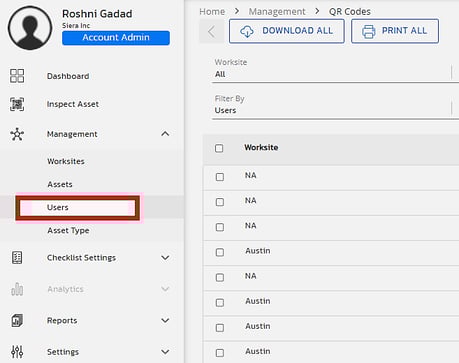The image size is (459, 363).
Task: Check the third Austin row checkbox
Action: pos(220,328)
